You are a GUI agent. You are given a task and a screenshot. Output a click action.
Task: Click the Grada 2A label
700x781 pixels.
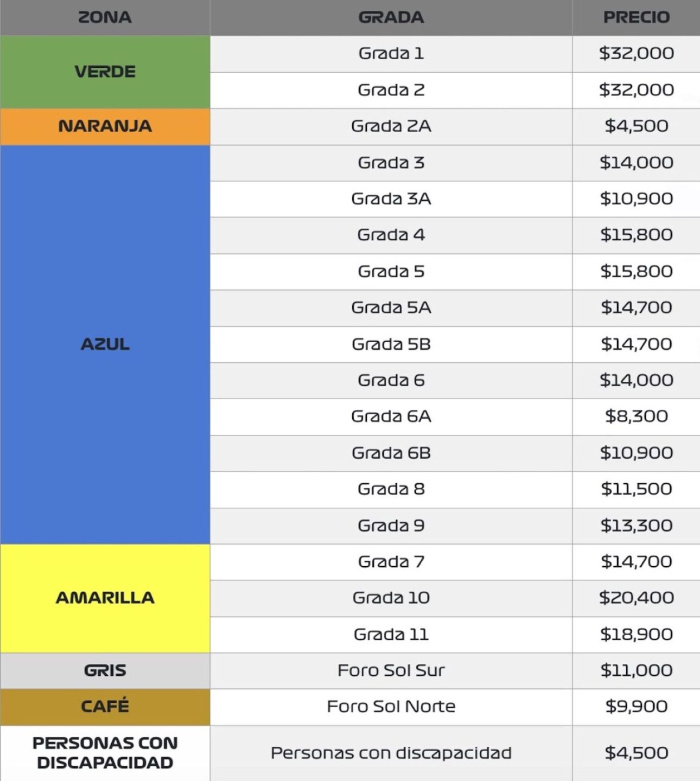pyautogui.click(x=391, y=126)
